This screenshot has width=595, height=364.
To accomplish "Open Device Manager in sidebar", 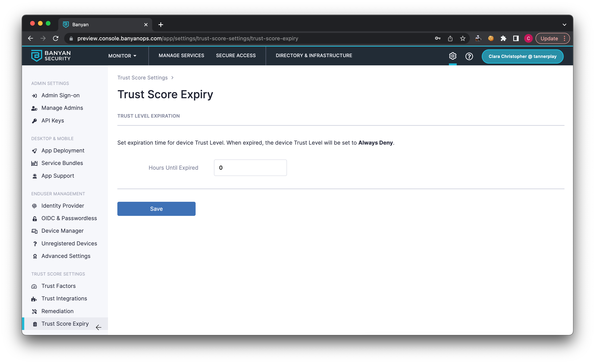I will tap(62, 231).
